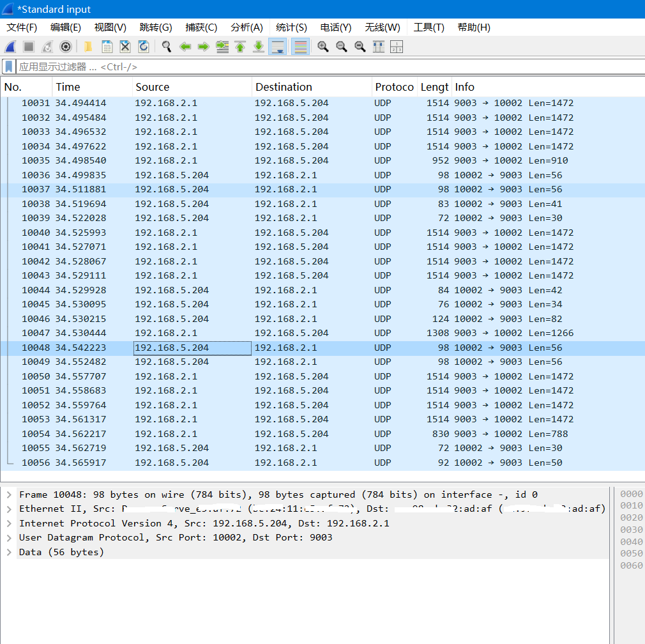
Task: Select packet 10047 with Len=1266
Action: click(322, 333)
